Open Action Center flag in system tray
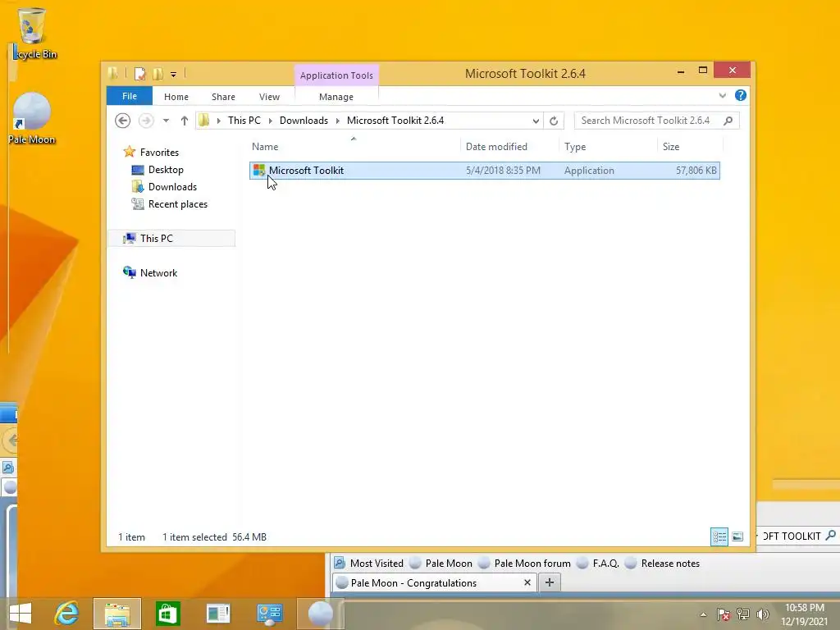This screenshot has width=840, height=630. point(724,614)
